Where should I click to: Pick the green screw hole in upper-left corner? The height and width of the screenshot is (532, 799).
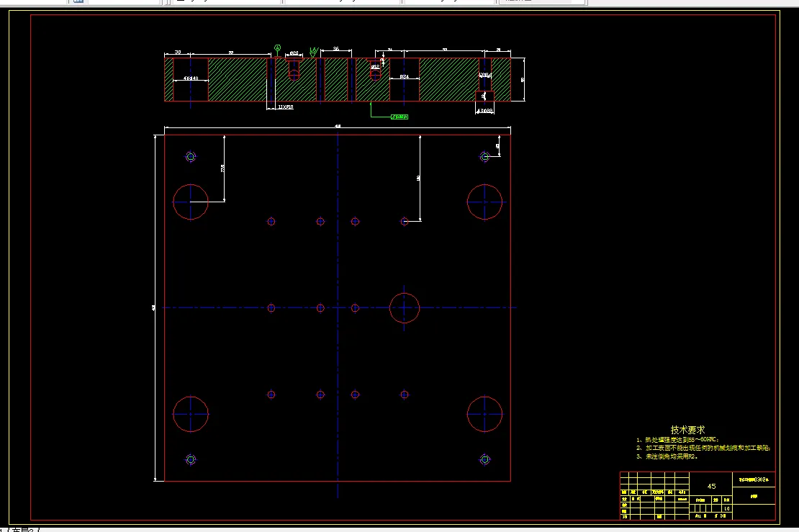coord(191,156)
